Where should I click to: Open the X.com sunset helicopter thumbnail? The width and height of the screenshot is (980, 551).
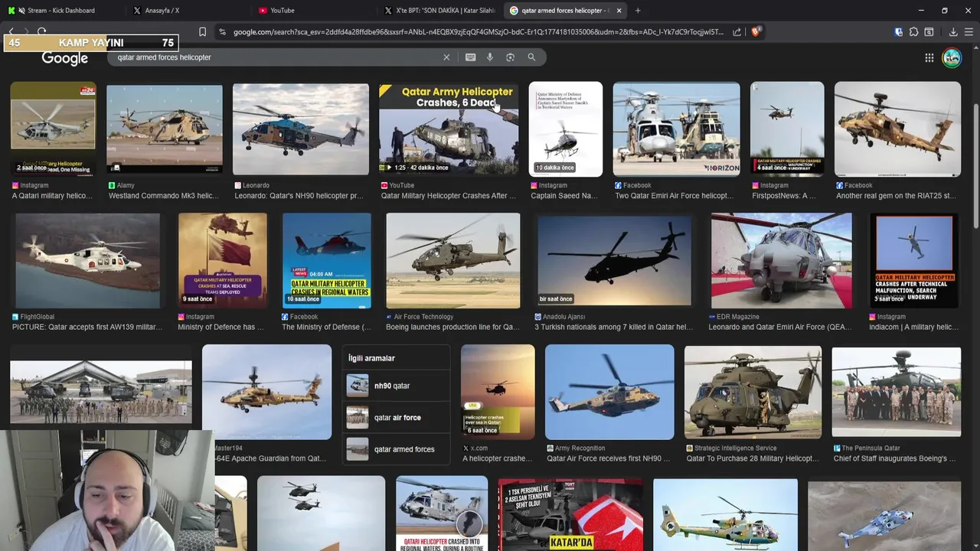coord(498,392)
